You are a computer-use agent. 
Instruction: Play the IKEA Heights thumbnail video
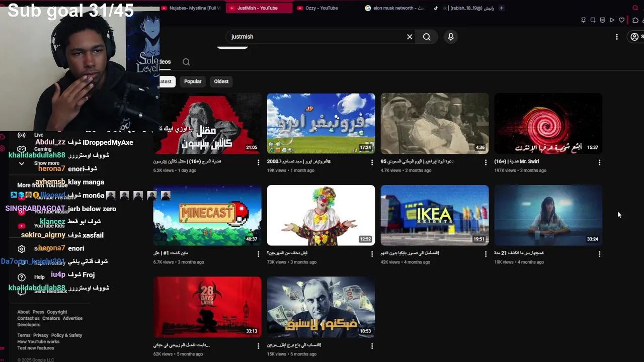[x=435, y=215]
